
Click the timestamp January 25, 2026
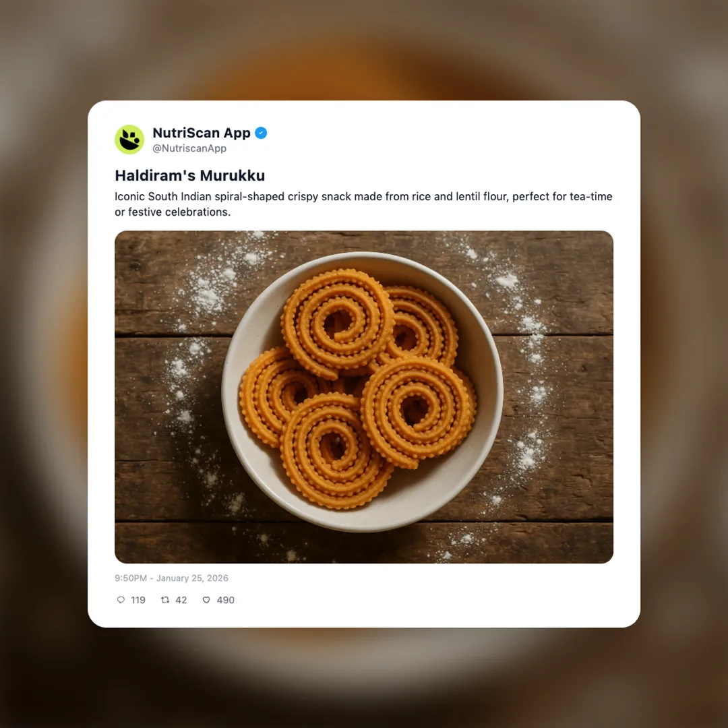point(171,578)
